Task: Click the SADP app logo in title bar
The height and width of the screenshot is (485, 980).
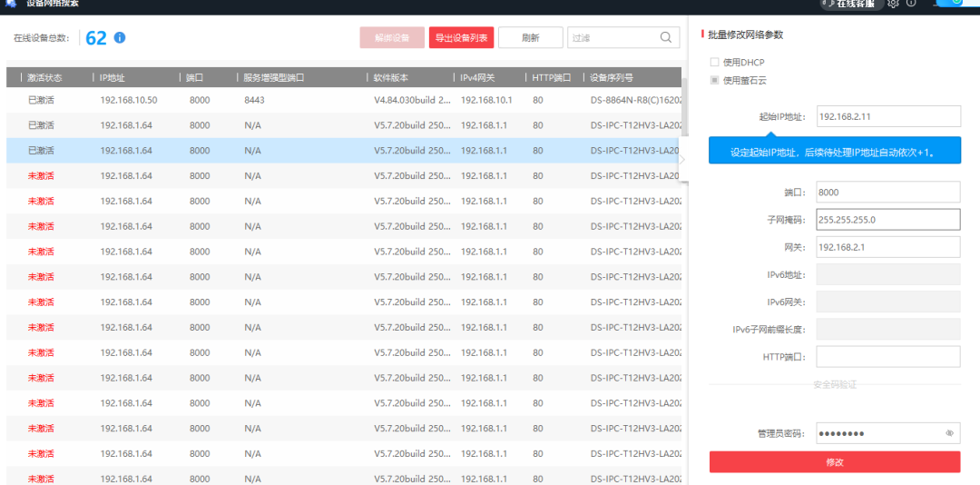Action: (10, 4)
